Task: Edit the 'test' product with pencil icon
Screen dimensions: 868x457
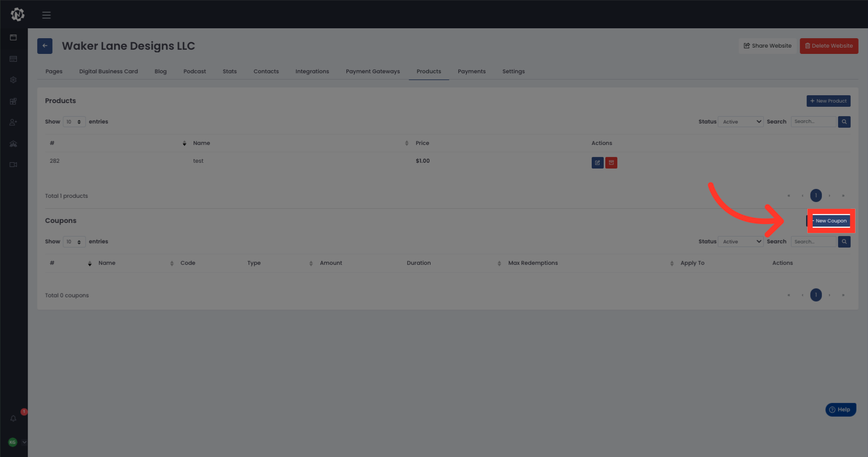Action: (x=598, y=163)
